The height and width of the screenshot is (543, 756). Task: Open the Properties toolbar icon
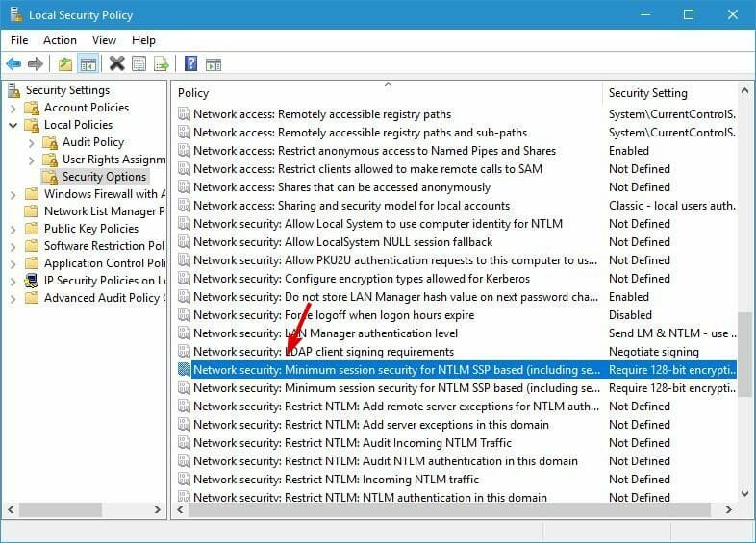[x=139, y=63]
